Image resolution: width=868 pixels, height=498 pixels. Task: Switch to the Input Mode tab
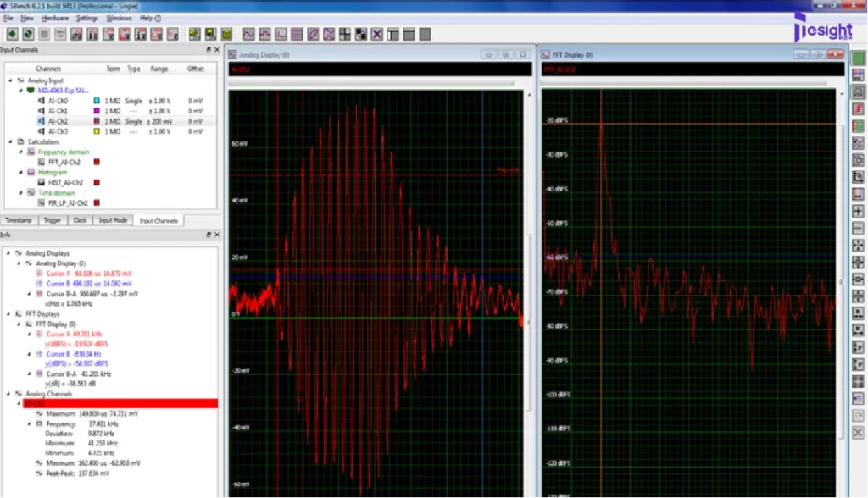(113, 220)
